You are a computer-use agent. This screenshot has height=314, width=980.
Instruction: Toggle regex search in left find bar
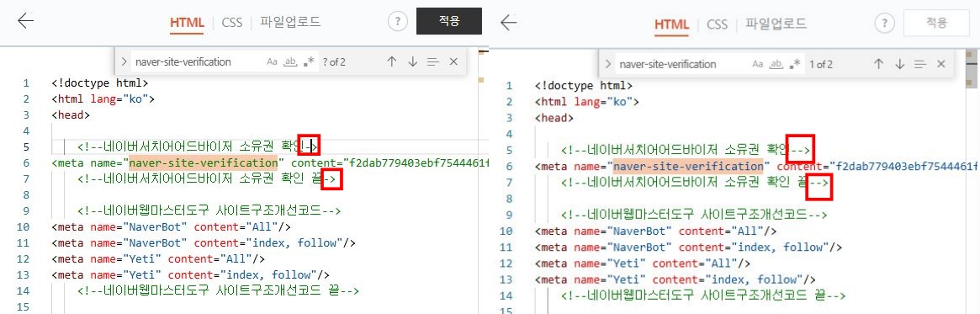(309, 61)
